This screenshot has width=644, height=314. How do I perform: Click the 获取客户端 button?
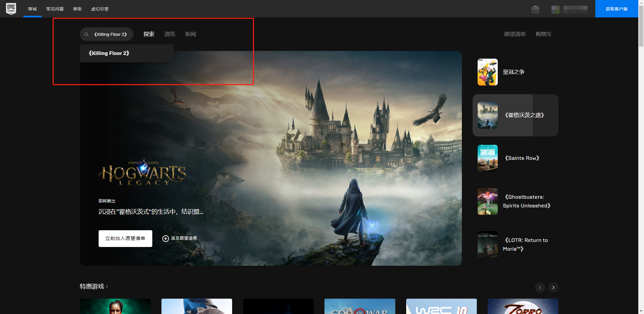coord(616,9)
